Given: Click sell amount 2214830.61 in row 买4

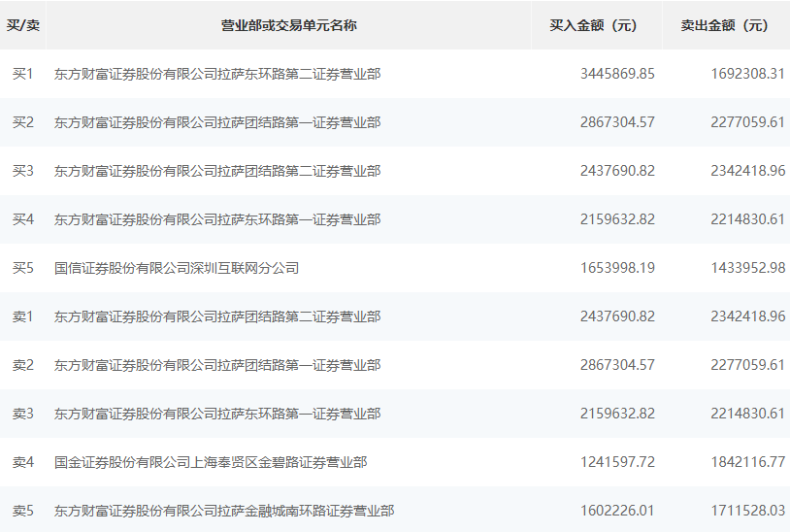Looking at the screenshot, I should coord(748,219).
